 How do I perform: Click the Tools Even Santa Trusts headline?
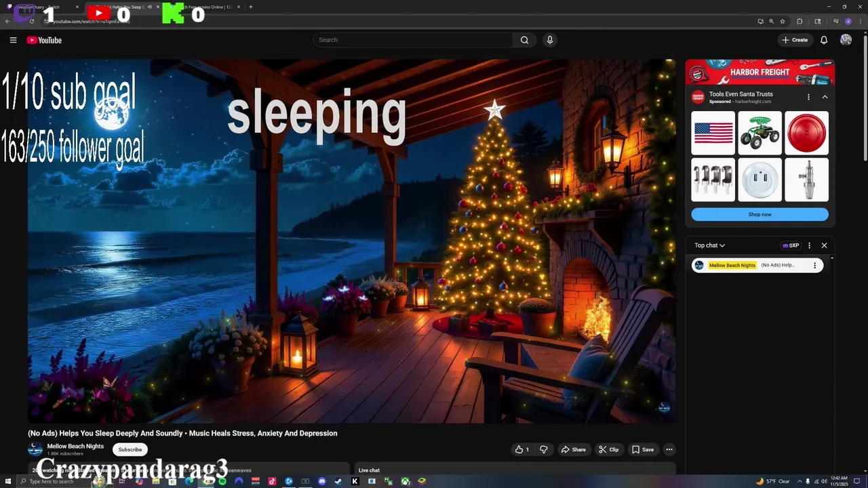741,94
